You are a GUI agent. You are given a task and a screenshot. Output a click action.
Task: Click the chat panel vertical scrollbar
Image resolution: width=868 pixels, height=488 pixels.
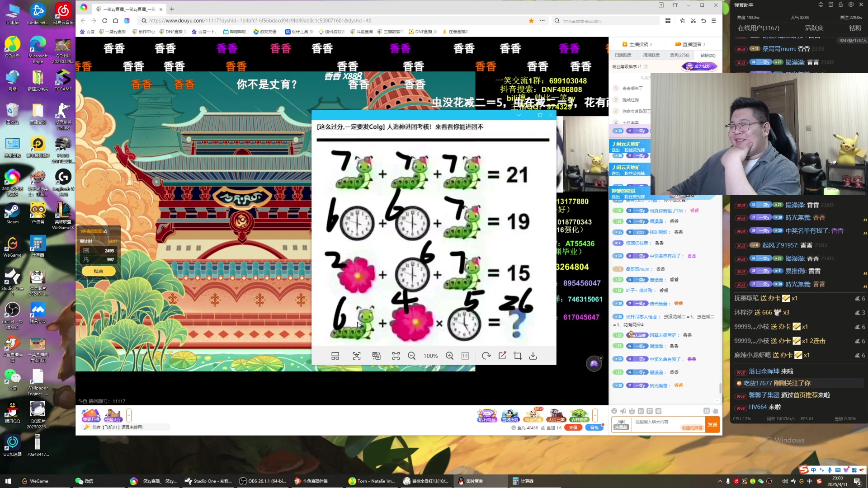coord(720,388)
